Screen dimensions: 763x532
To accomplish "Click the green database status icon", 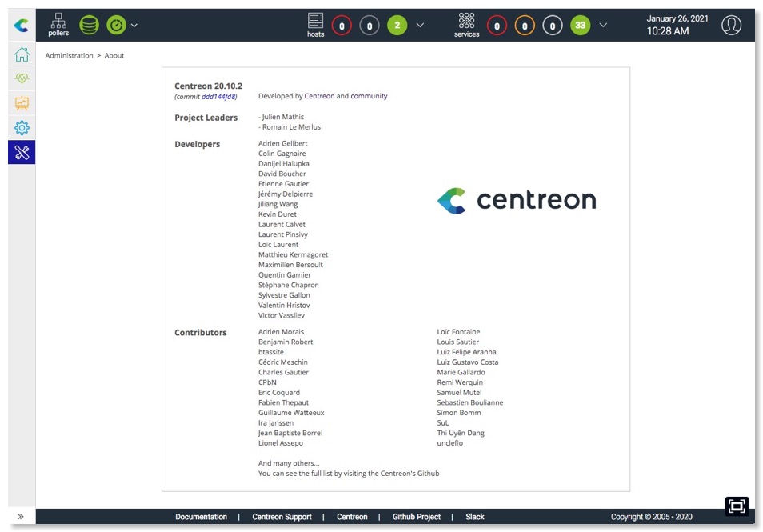I will (90, 24).
